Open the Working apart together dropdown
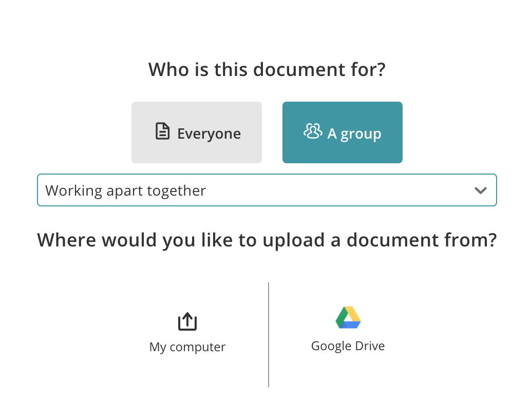 click(267, 190)
